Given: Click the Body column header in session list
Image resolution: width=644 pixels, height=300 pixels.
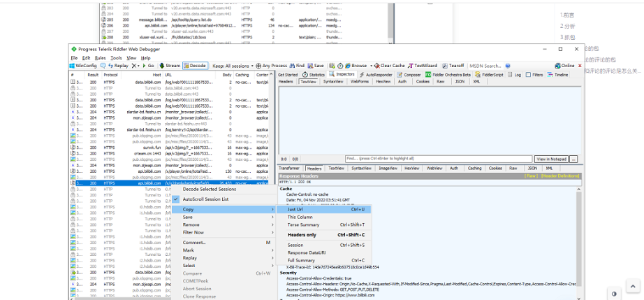Looking at the screenshot, I should 227,76.
